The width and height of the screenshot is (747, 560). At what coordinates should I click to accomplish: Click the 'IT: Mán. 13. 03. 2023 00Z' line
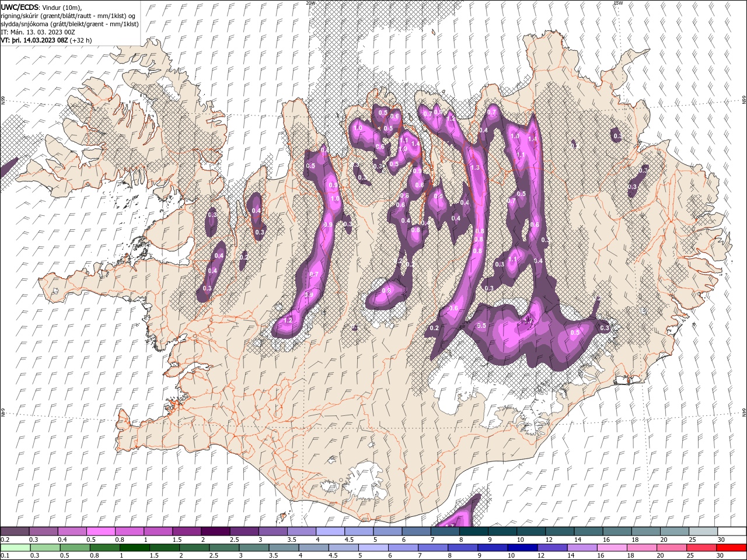39,32
